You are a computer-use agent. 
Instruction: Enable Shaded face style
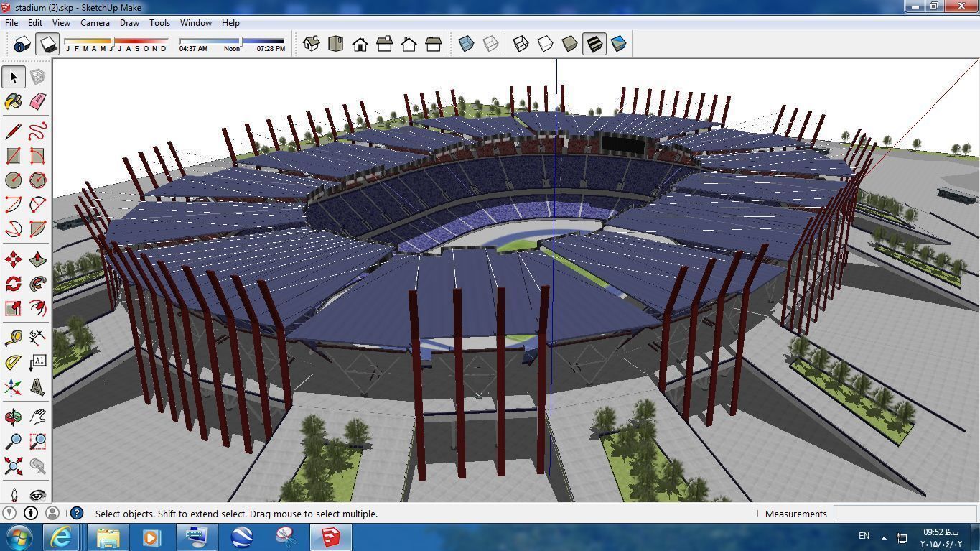pos(569,44)
